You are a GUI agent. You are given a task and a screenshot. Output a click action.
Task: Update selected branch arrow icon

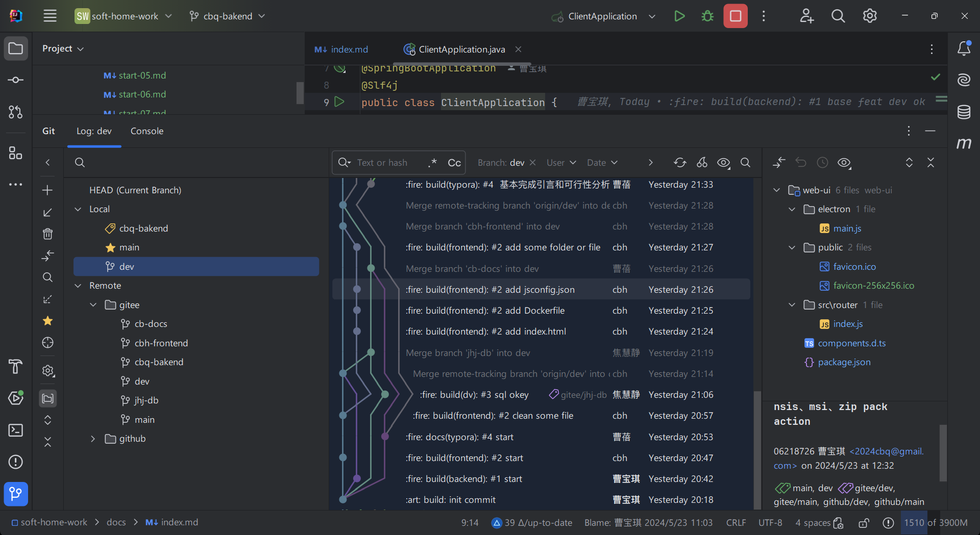pos(47,212)
